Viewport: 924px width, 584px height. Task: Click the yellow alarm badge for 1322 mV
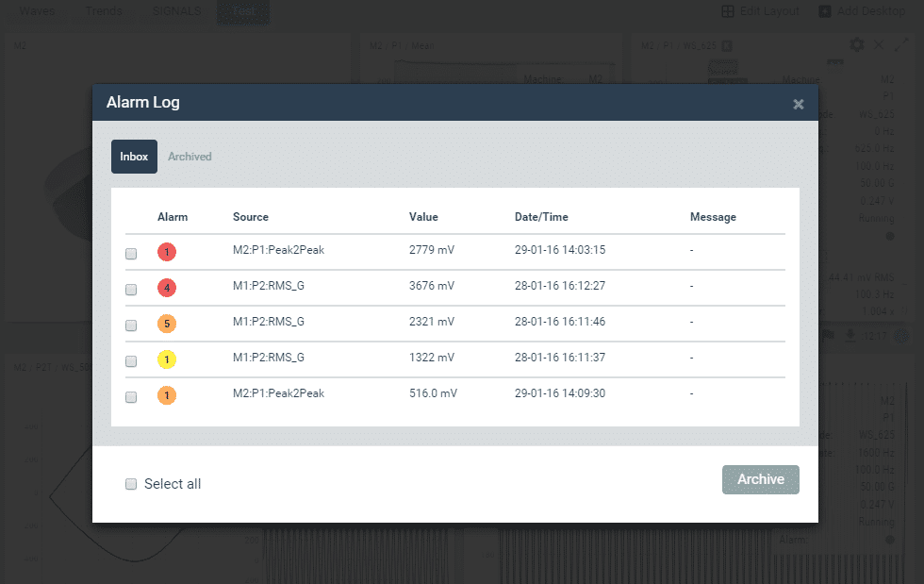tap(167, 359)
